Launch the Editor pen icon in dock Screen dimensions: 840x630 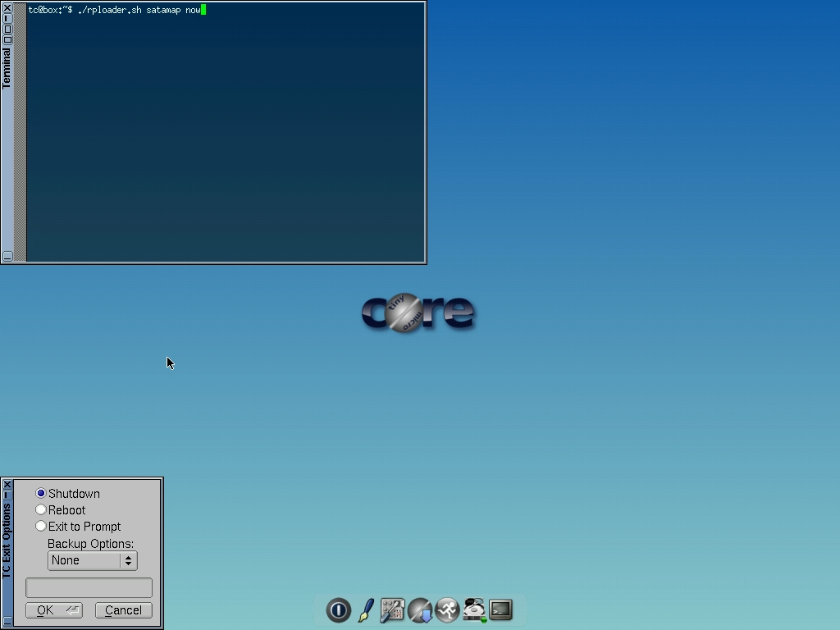[x=366, y=610]
